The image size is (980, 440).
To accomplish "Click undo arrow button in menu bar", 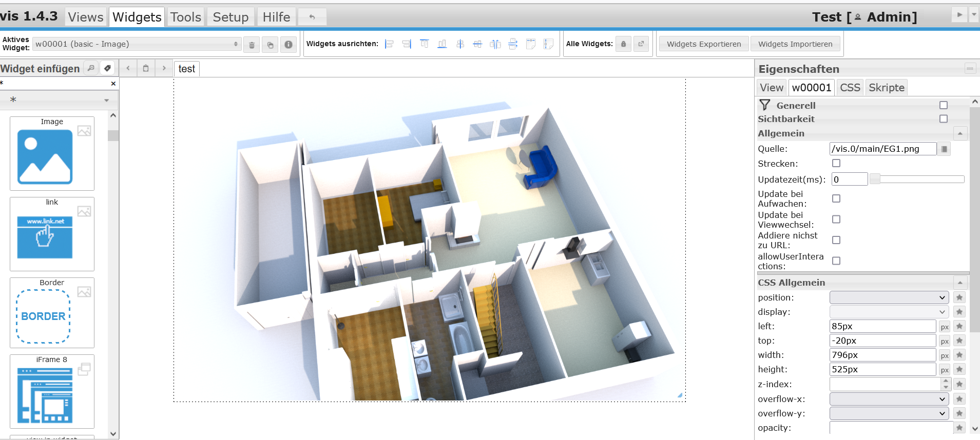I will [x=312, y=17].
